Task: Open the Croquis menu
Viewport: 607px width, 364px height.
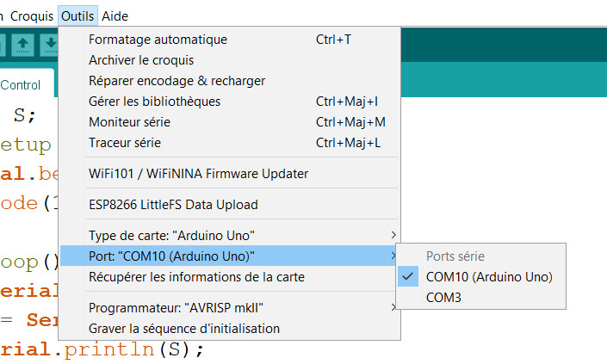Action: [32, 16]
